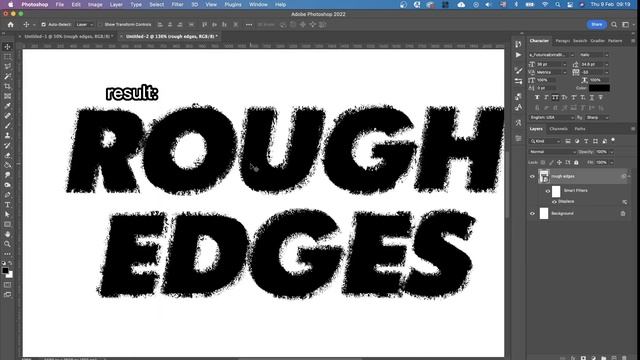Open the Apple menu

tap(11, 4)
